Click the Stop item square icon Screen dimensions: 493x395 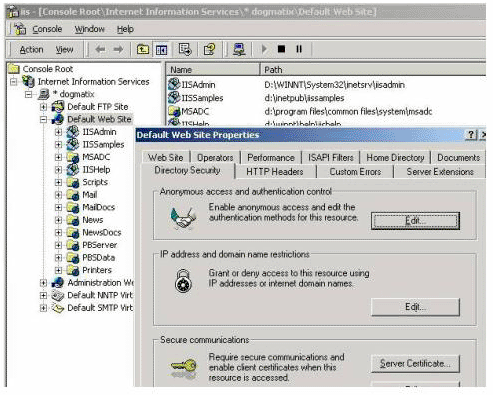[281, 49]
